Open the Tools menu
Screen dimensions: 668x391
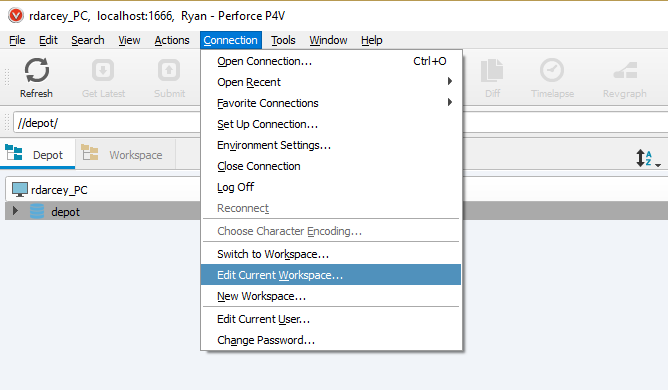283,40
